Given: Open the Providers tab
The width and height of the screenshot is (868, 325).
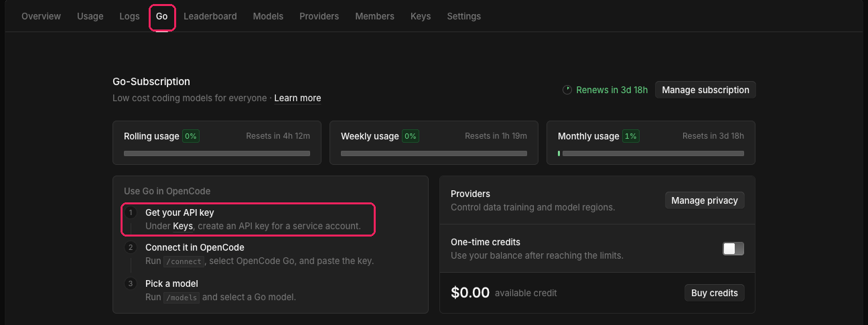Looking at the screenshot, I should tap(319, 16).
